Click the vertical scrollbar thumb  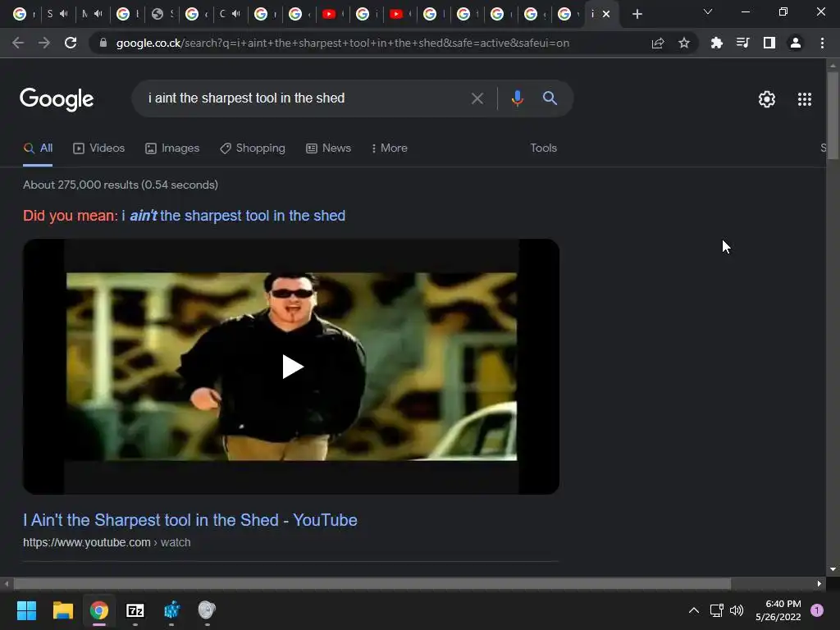pos(833,115)
